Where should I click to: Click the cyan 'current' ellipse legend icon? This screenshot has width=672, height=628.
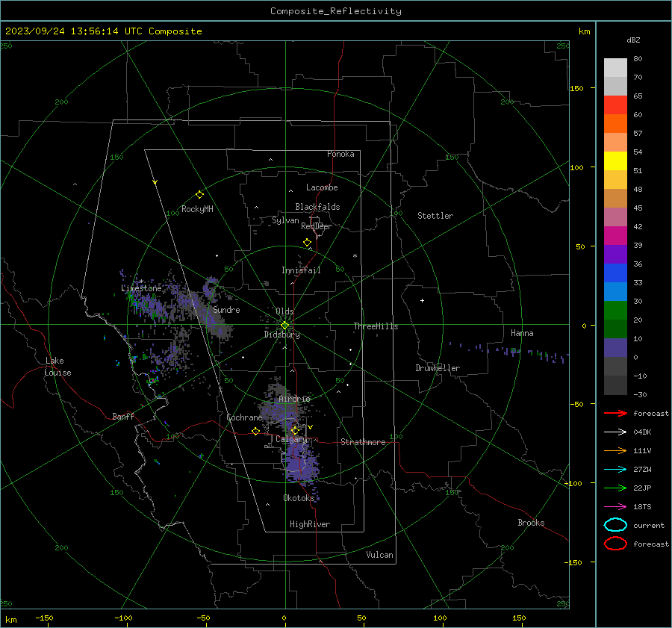(x=615, y=525)
